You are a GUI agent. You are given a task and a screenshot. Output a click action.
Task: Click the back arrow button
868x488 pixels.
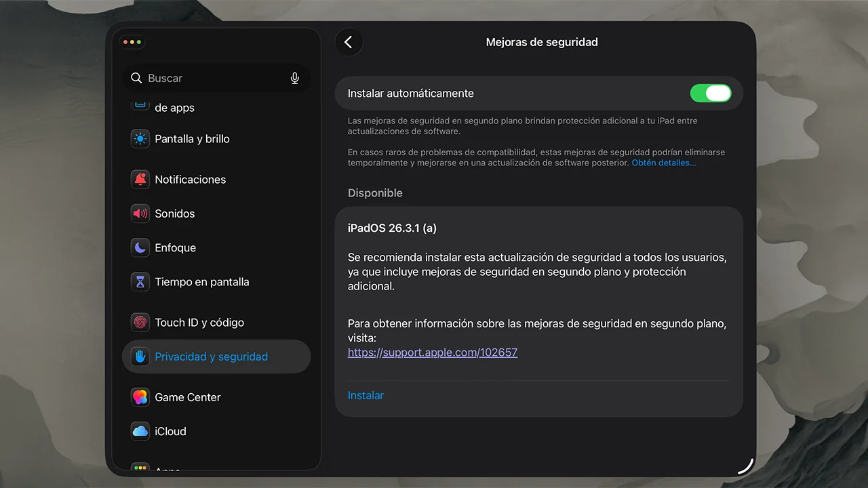pyautogui.click(x=349, y=42)
